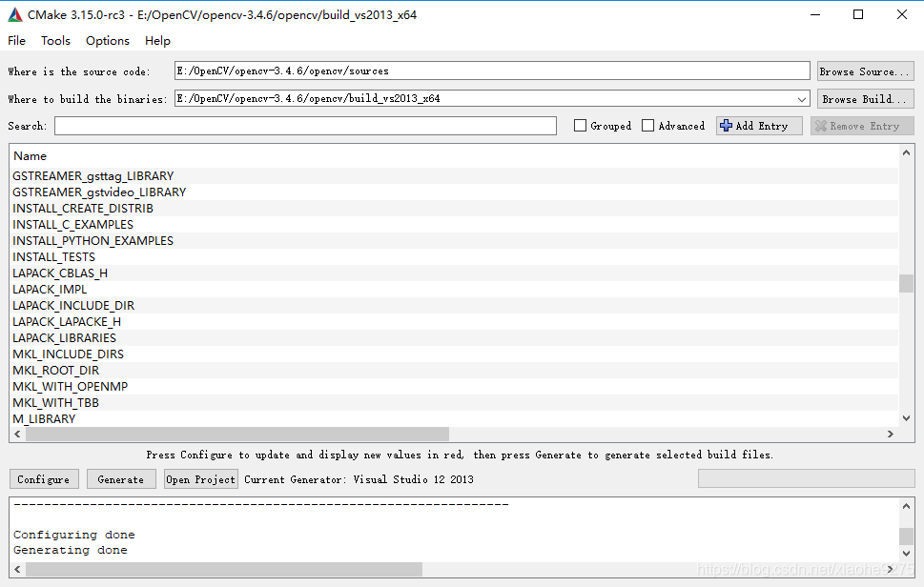Select MKL_WITH_TBB row

pos(454,403)
